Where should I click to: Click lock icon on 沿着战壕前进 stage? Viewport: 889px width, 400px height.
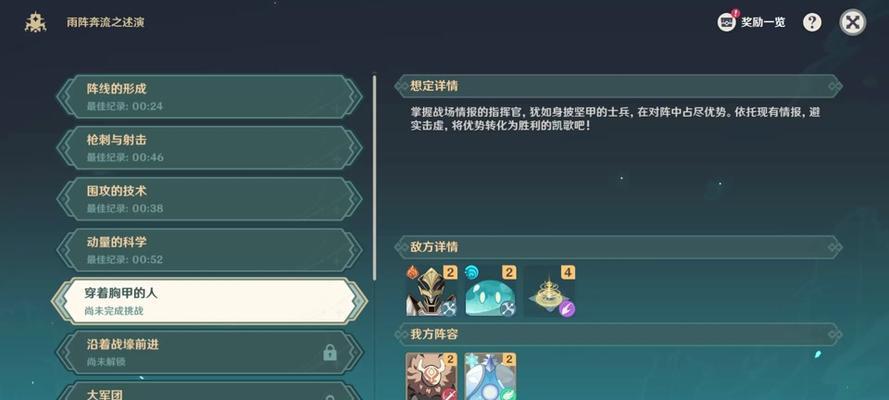329,353
